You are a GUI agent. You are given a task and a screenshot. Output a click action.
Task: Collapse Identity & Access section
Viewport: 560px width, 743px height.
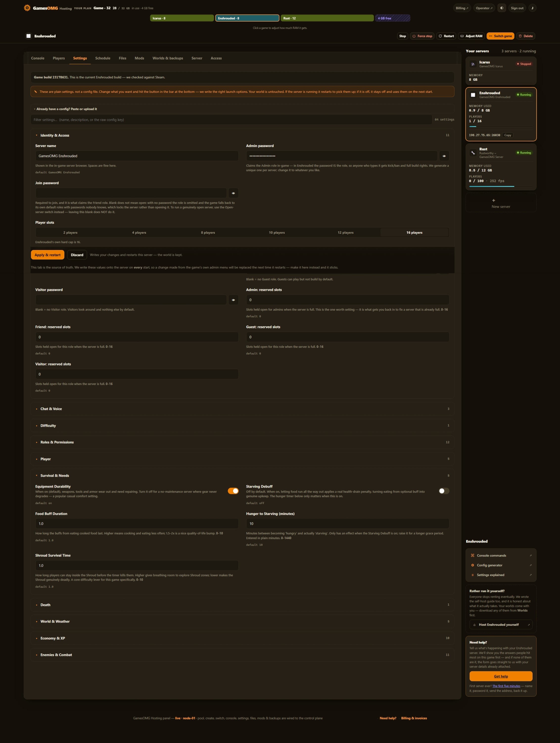tap(242, 135)
